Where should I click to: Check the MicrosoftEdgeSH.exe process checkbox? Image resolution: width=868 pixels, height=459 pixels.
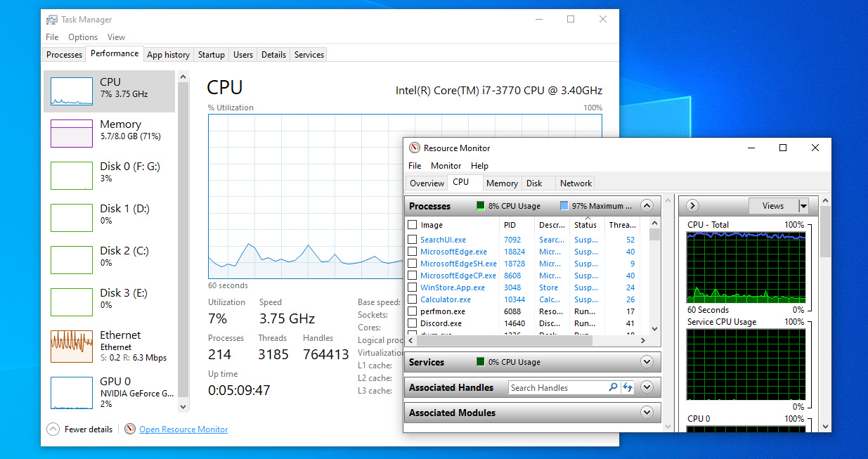coord(413,264)
